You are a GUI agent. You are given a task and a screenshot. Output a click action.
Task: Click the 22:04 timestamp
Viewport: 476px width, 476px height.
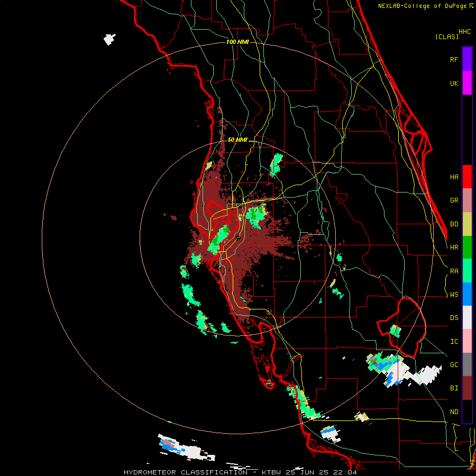tap(344, 472)
